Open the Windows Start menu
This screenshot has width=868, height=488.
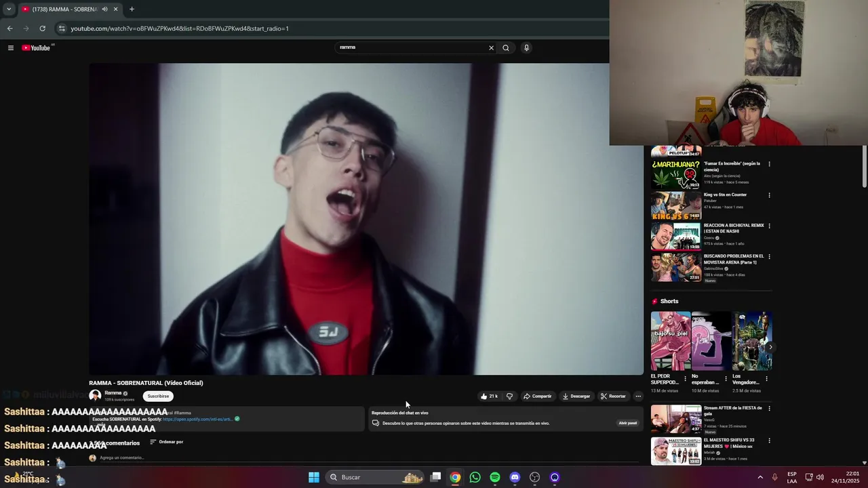coord(314,477)
